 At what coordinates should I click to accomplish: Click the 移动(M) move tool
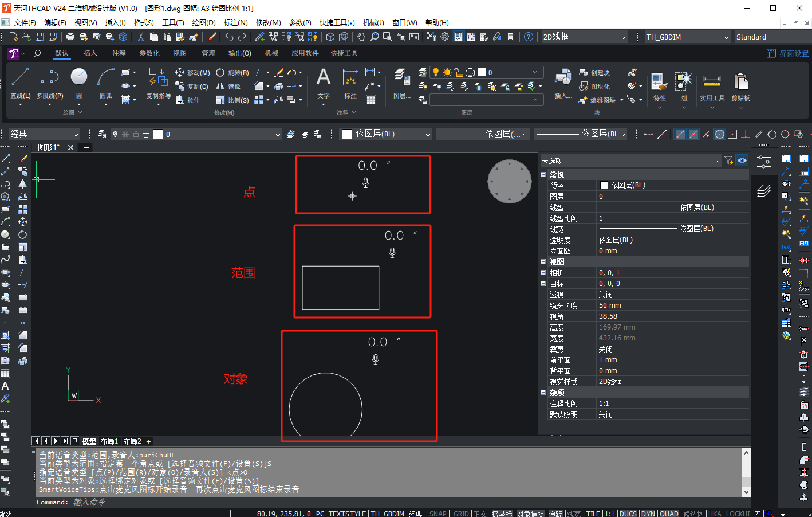pyautogui.click(x=192, y=73)
